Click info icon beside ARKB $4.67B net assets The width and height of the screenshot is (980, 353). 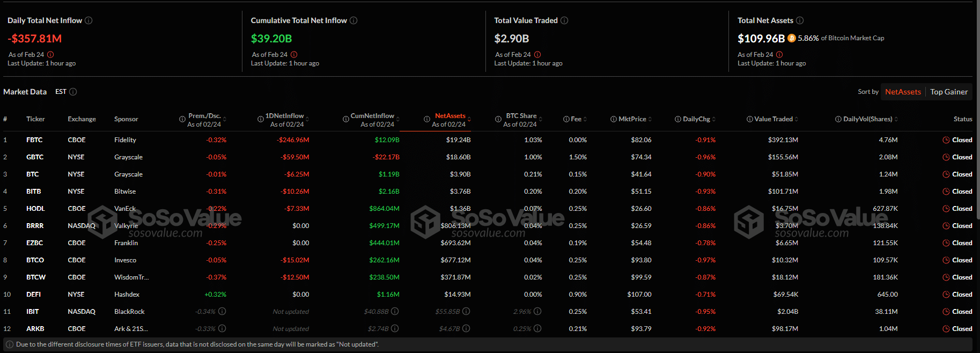point(466,328)
